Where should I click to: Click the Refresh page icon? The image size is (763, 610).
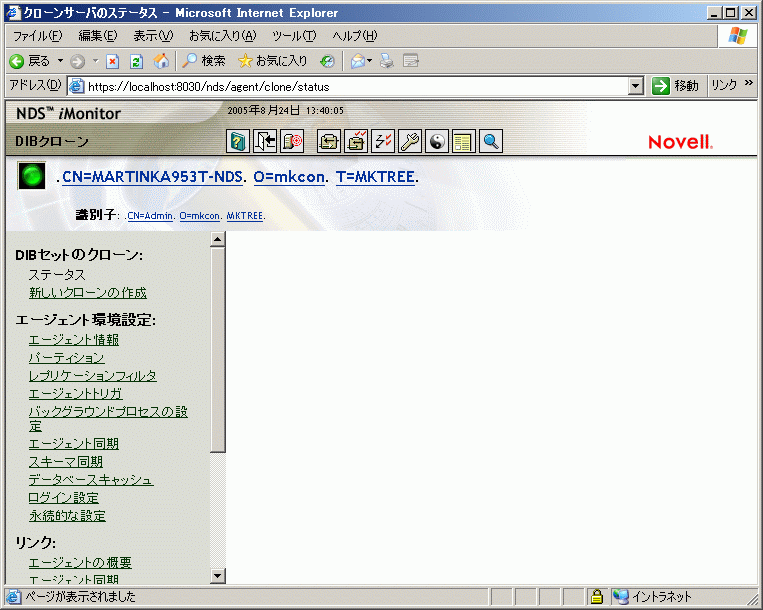coord(137,61)
